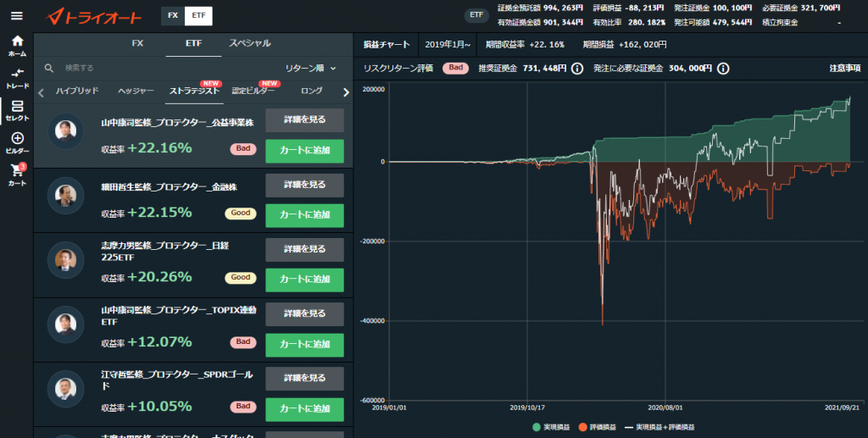Show info for required margin 304,000円
868x438 pixels.
(x=723, y=69)
